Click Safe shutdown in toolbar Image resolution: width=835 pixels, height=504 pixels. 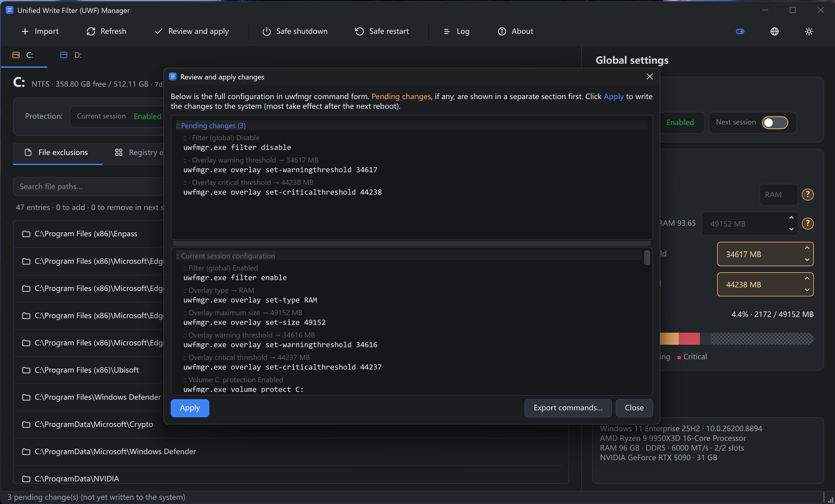tap(295, 31)
